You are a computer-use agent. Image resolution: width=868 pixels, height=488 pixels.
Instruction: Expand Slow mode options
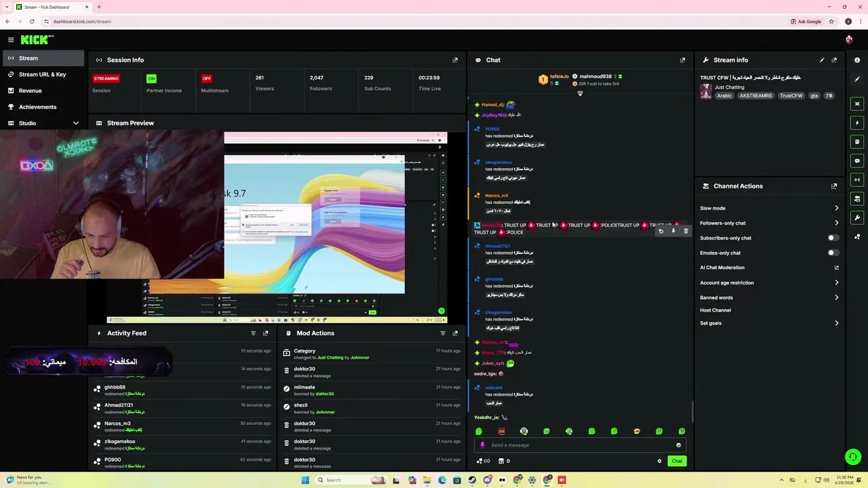(836, 208)
